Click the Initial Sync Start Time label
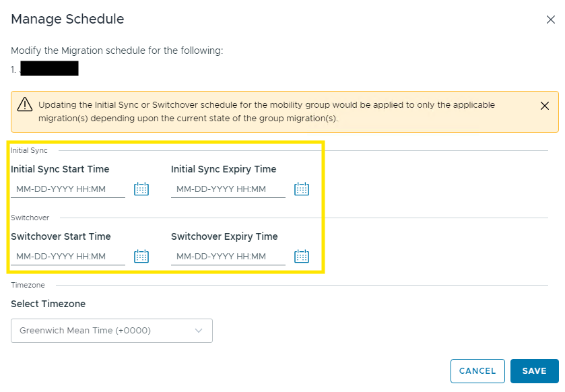 tap(60, 169)
